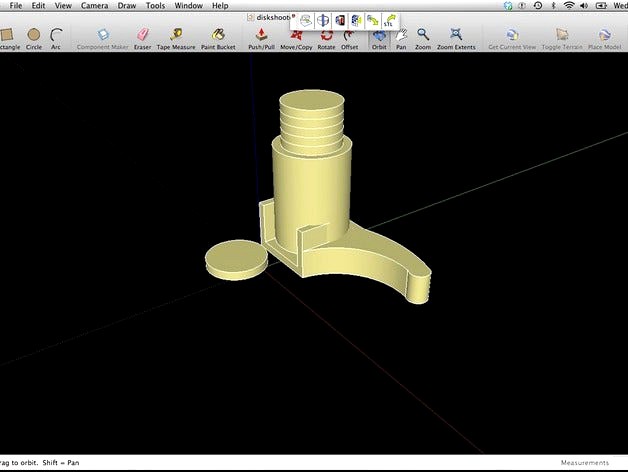The width and height of the screenshot is (628, 472).
Task: Open the Tools menu
Action: tap(155, 6)
